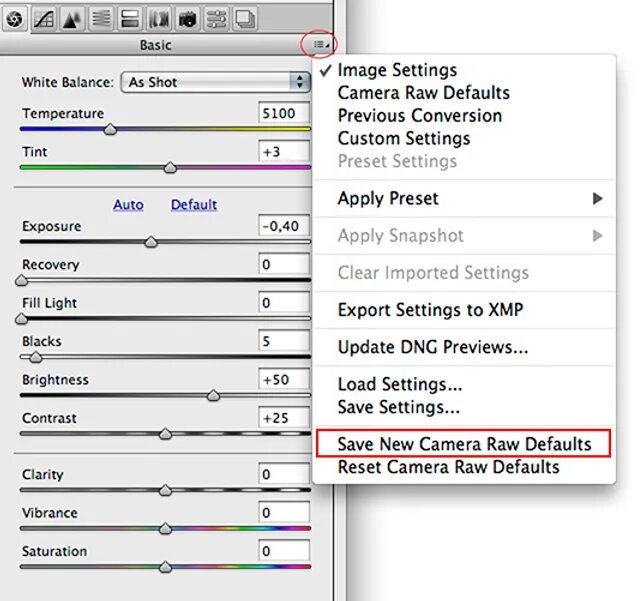Click the Recovery slider handle
Screen dimensions: 643x601
coord(21,280)
